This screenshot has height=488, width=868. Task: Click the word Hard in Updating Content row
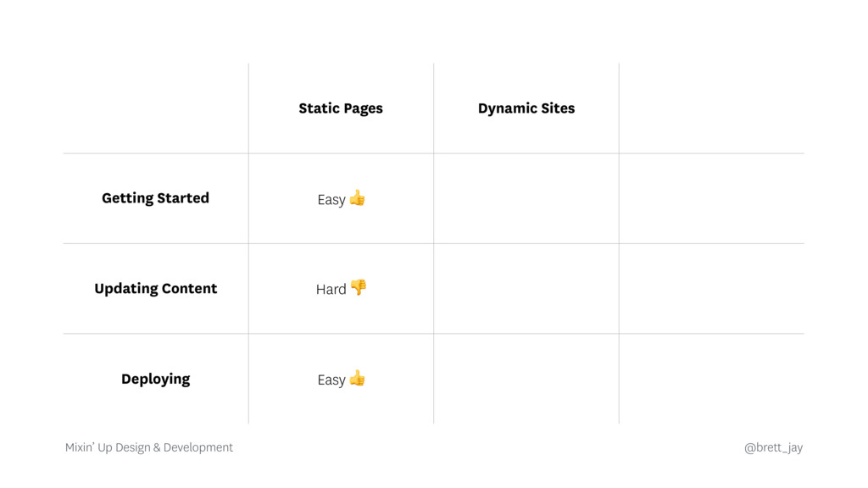coord(331,290)
